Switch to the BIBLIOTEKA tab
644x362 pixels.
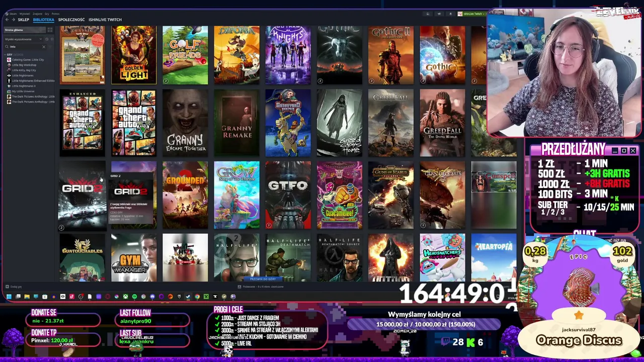click(x=43, y=20)
